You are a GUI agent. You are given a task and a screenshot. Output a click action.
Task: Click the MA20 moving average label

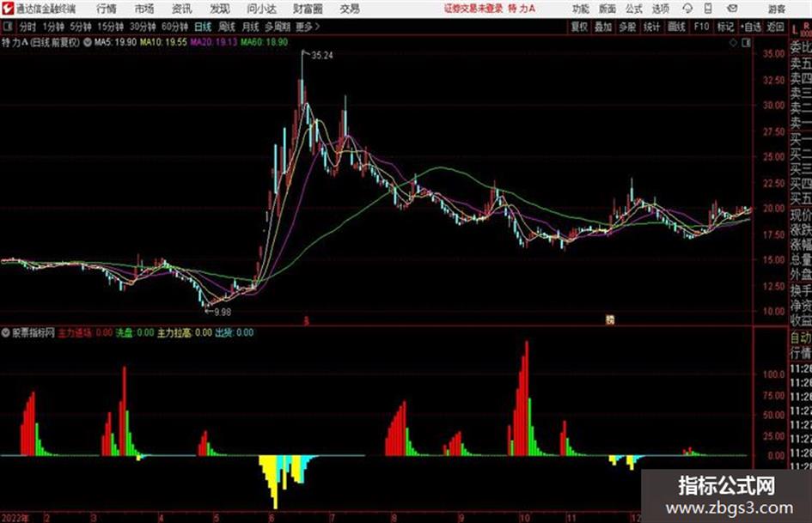pos(213,42)
